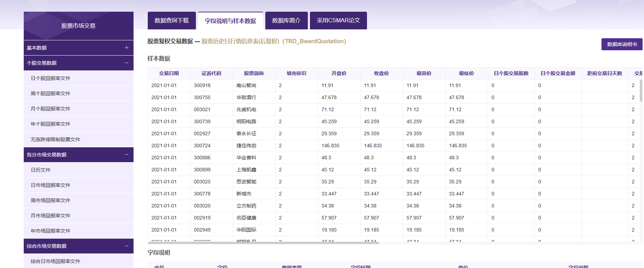The image size is (644, 268).
Task: Open the 数据查询下载 tab
Action: point(172,21)
